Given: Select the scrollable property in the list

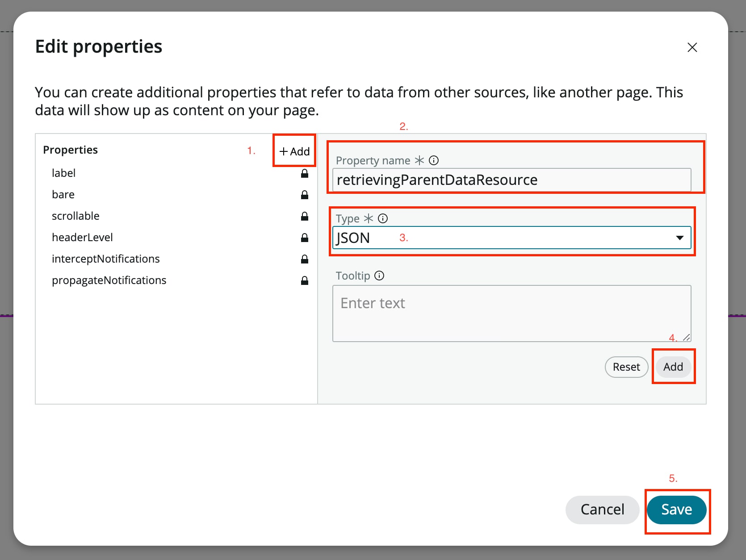Looking at the screenshot, I should [x=75, y=216].
